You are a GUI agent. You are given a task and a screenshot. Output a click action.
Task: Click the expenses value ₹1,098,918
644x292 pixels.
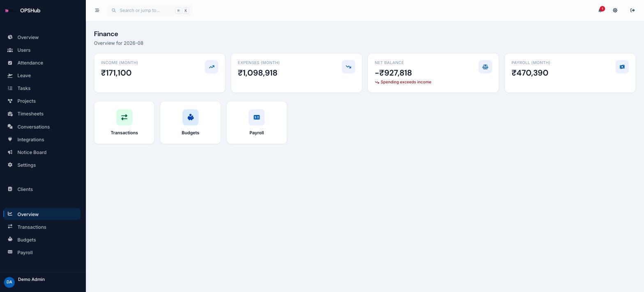[258, 73]
